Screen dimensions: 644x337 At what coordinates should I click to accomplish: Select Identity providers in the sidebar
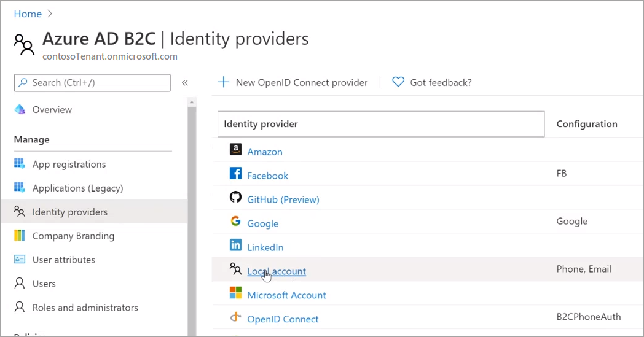tap(95, 212)
